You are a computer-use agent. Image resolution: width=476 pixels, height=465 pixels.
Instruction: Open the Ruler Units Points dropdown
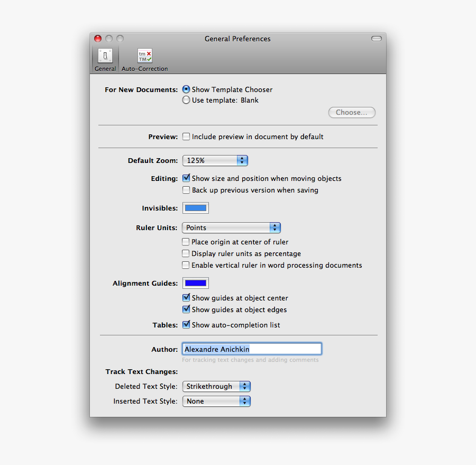tap(231, 227)
